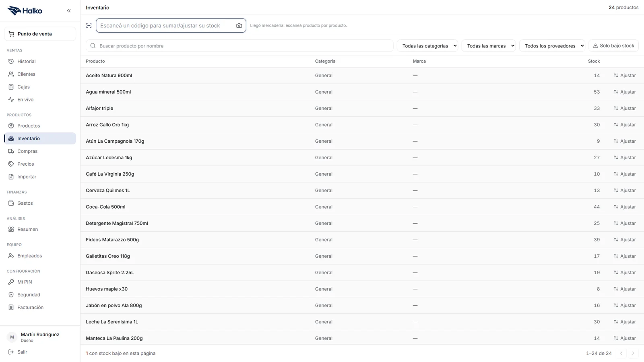
Task: Open the Inventario menu item
Action: click(40, 138)
